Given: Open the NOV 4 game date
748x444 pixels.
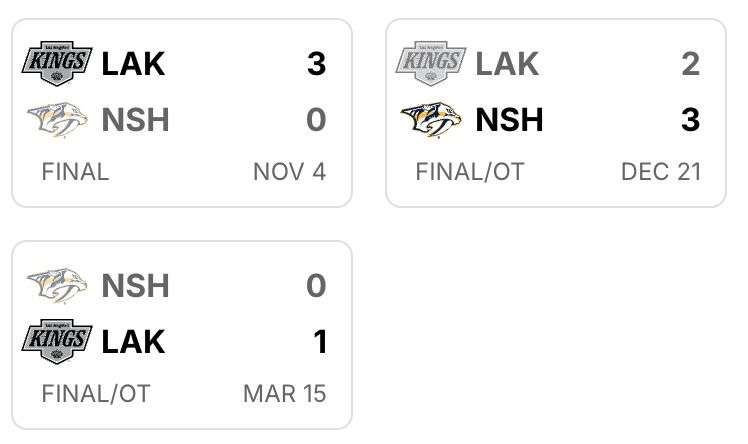Looking at the screenshot, I should tap(289, 171).
